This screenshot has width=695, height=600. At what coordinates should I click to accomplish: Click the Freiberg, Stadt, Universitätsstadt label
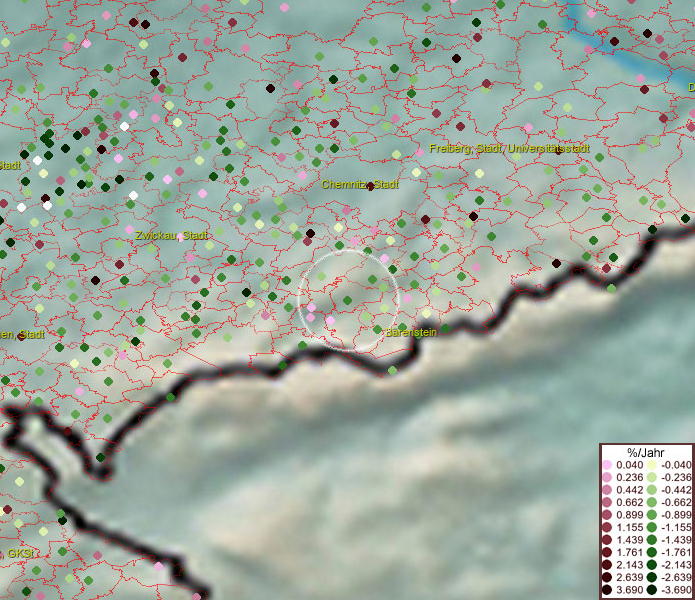[509, 148]
